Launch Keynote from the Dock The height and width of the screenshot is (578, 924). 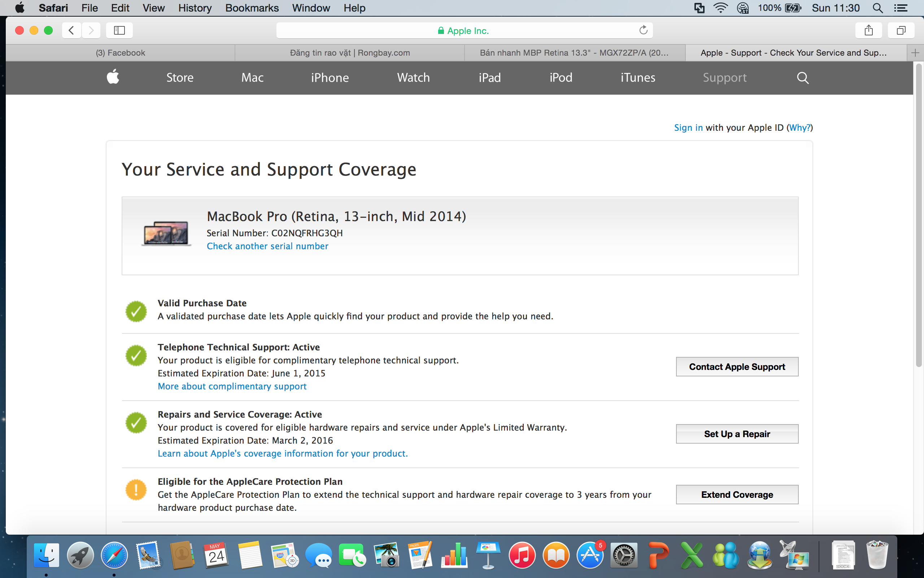click(488, 556)
